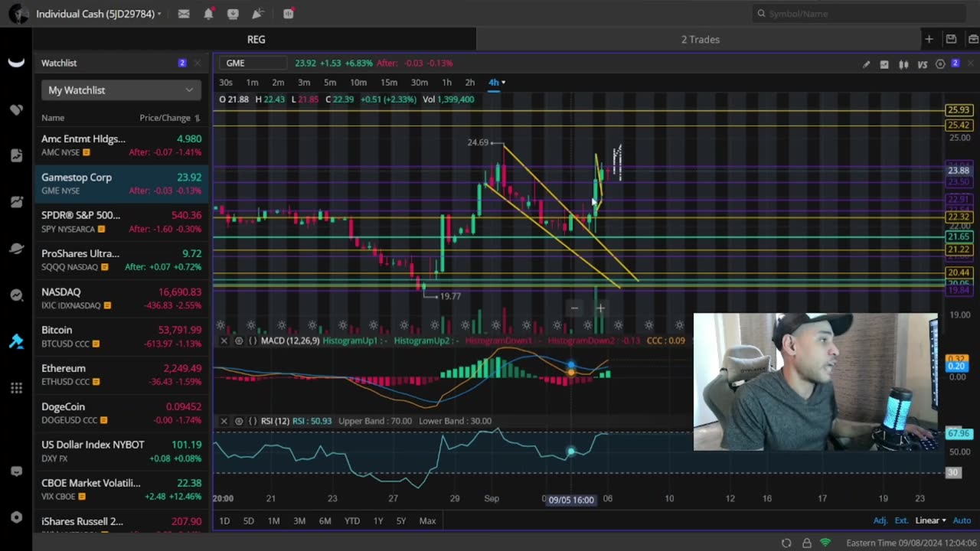The width and height of the screenshot is (980, 551).
Task: Close the Watchlist panel
Action: click(197, 63)
